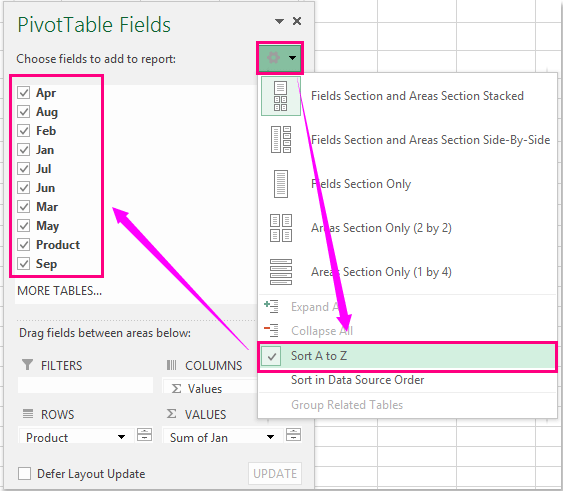Open the Sum of Jan dropdown arrow
Viewport: 563px width, 491px height.
coord(270,437)
